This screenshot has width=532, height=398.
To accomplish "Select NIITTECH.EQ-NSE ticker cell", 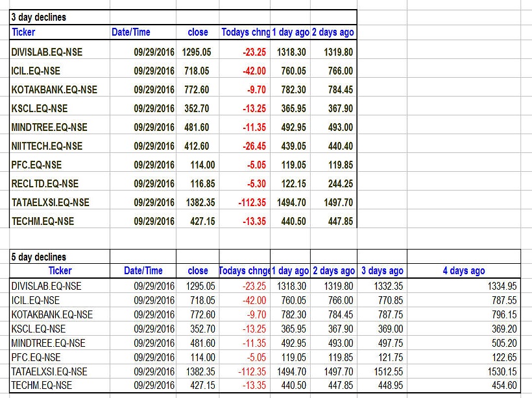I will tap(47, 146).
